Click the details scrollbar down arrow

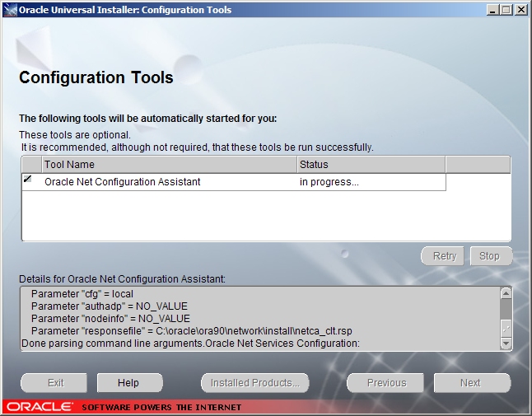point(506,344)
